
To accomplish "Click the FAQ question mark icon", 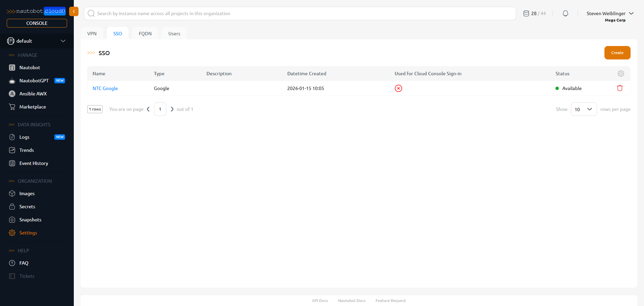I will pos(12,263).
